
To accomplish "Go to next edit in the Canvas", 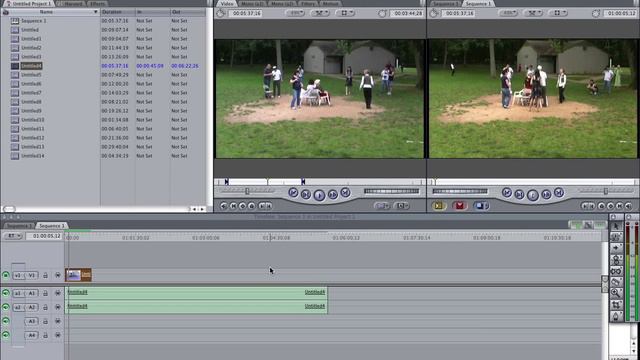I will [x=559, y=192].
